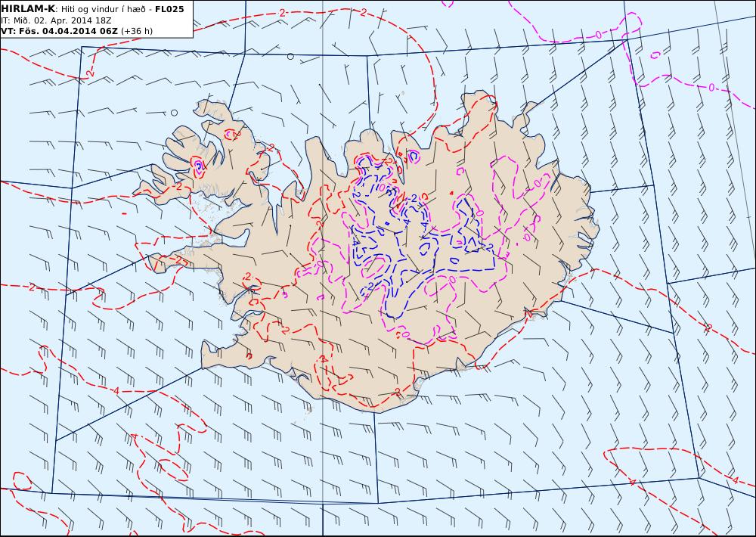This screenshot has height=537, width=756.
Task: Click the 'Hiti og vindur í hæð' title text
Action: tap(104, 9)
